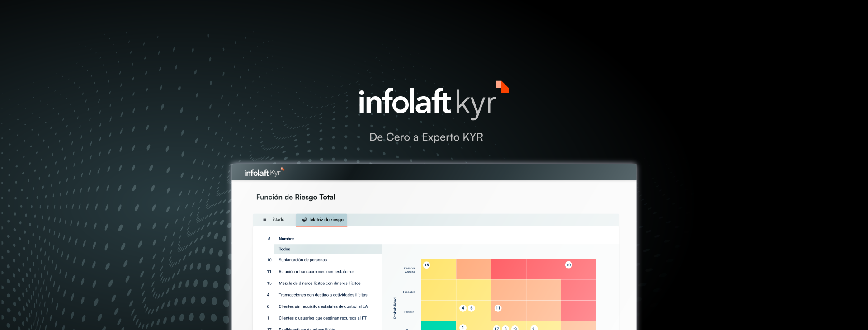Click risk bubble 15 in the matrix
The image size is (868, 330).
[x=427, y=265]
